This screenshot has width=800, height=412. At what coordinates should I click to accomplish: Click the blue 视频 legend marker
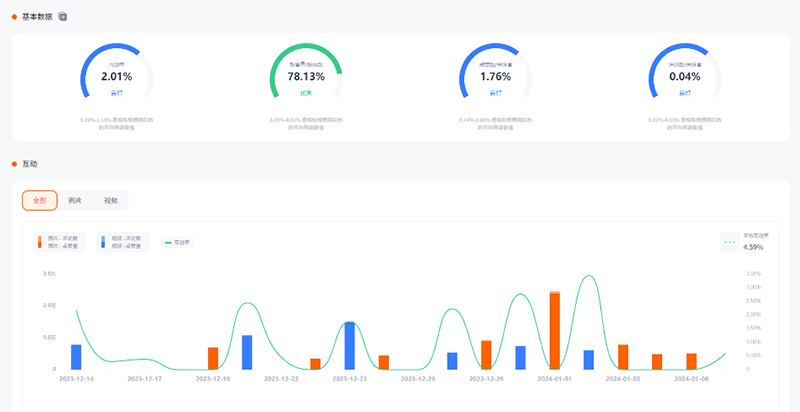pos(103,241)
